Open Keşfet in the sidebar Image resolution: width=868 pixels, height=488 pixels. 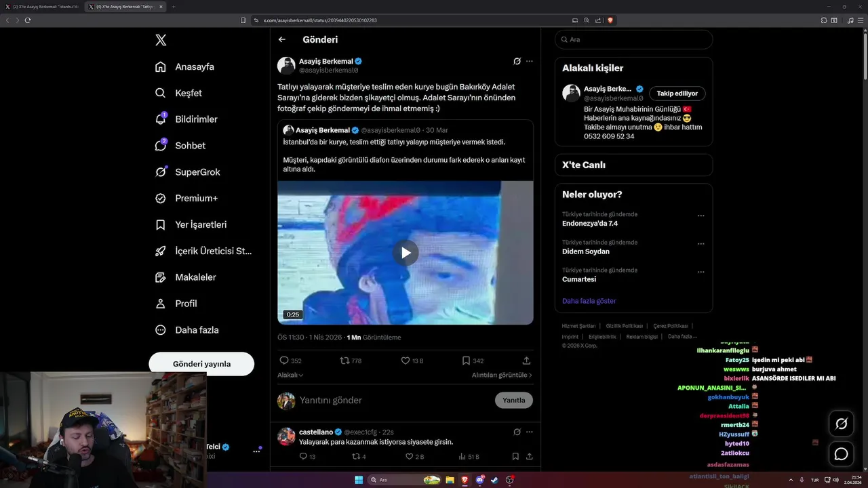click(178, 93)
